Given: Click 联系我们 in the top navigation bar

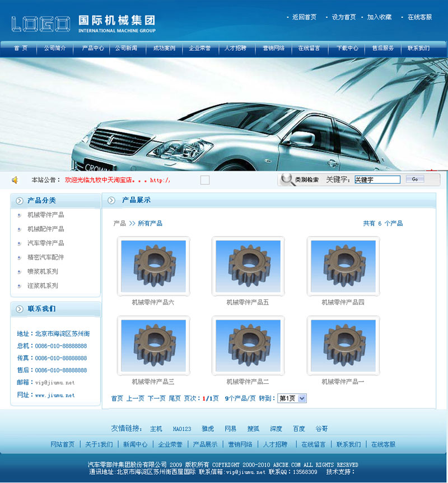Looking at the screenshot, I should [x=418, y=48].
